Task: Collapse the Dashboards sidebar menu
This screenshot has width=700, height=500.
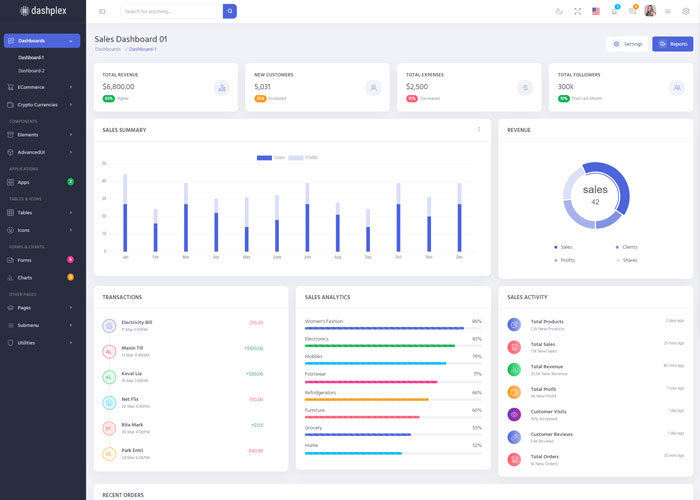Action: tap(41, 41)
